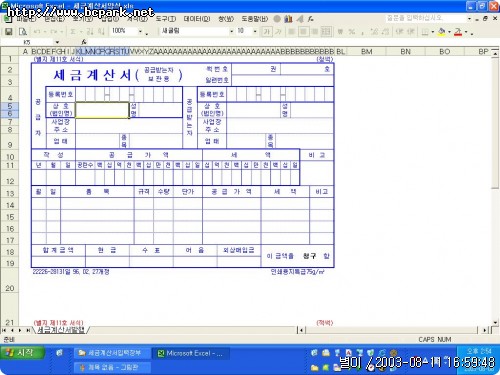Click the center alignment icon

(303, 32)
